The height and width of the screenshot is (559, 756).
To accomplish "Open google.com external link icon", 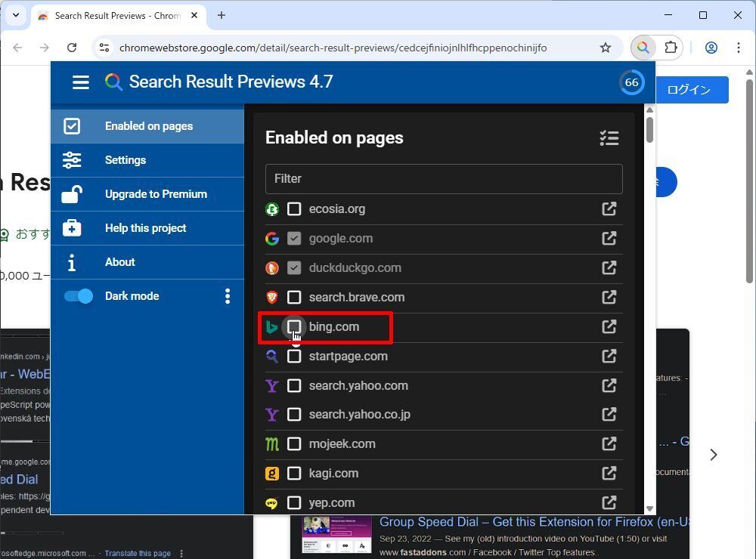I will click(x=609, y=239).
